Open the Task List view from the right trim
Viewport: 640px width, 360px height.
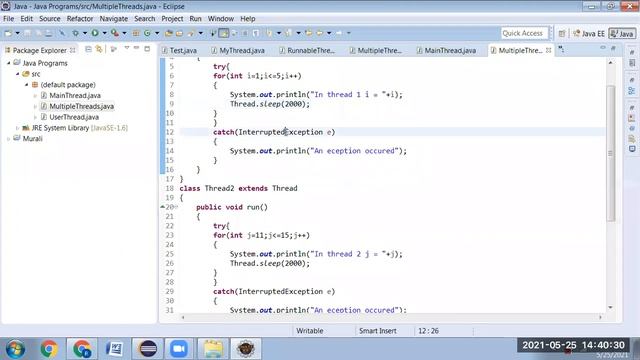point(632,63)
